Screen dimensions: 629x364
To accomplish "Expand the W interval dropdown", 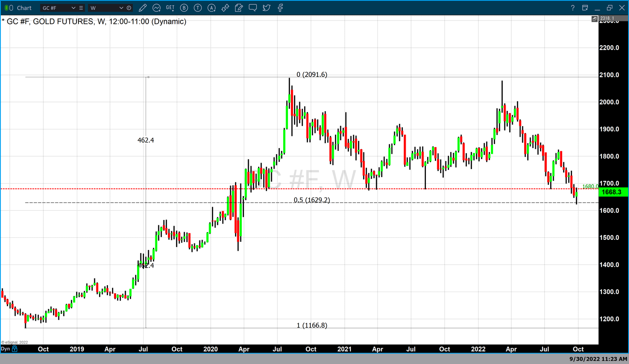I will 121,8.
